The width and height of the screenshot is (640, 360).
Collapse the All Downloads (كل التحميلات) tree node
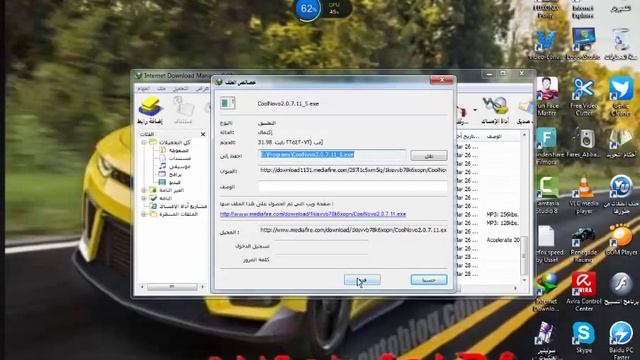click(144, 142)
